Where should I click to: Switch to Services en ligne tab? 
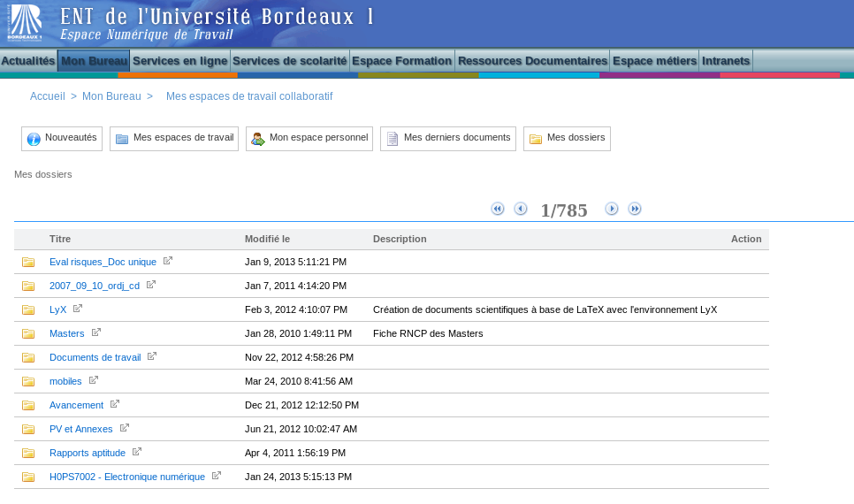click(179, 61)
